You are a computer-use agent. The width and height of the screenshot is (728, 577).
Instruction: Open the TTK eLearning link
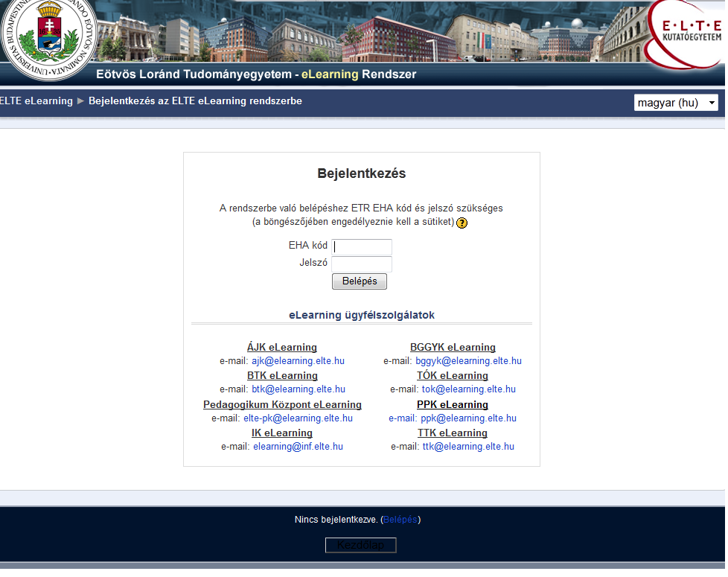coord(453,433)
